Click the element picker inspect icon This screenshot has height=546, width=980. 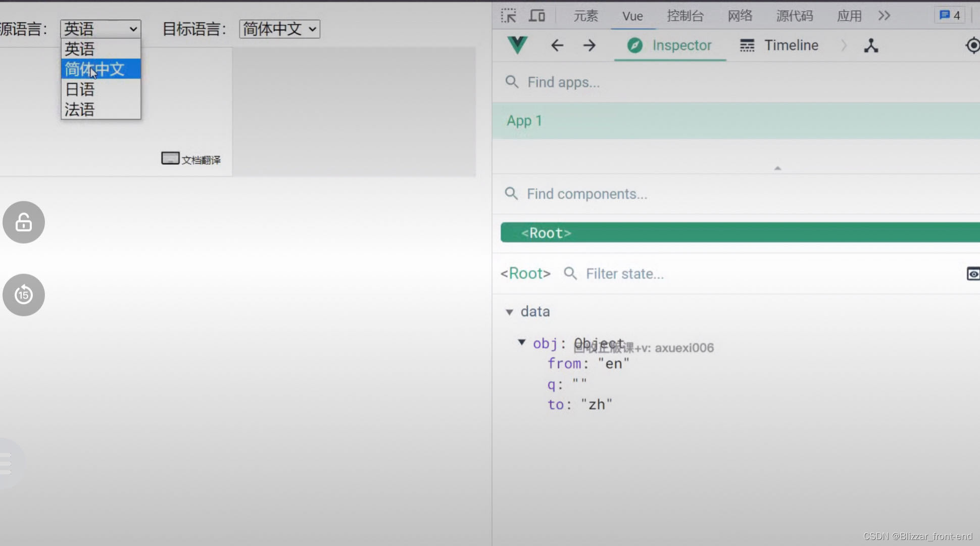click(508, 16)
